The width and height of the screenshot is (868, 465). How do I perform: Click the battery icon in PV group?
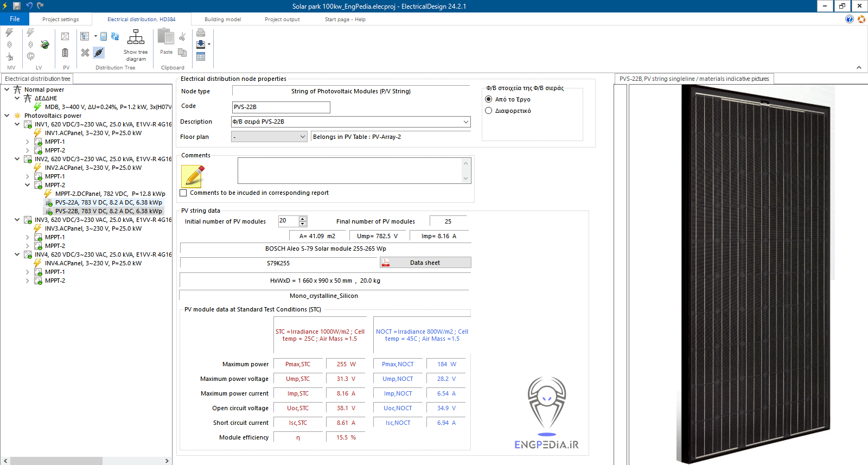coord(65,53)
